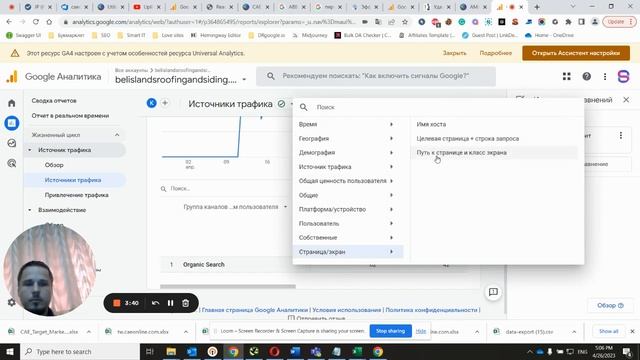Click the Stop sharing button
The height and width of the screenshot is (360, 640).
(390, 331)
